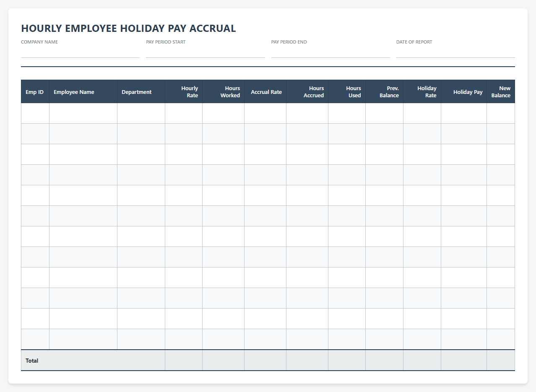Select the New Balance column header
536x392 pixels.
(501, 92)
